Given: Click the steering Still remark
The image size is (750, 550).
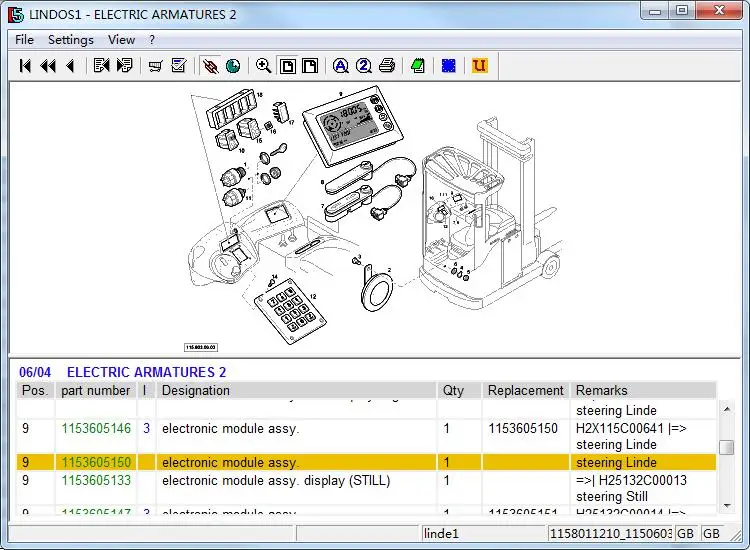Looking at the screenshot, I should tap(612, 496).
